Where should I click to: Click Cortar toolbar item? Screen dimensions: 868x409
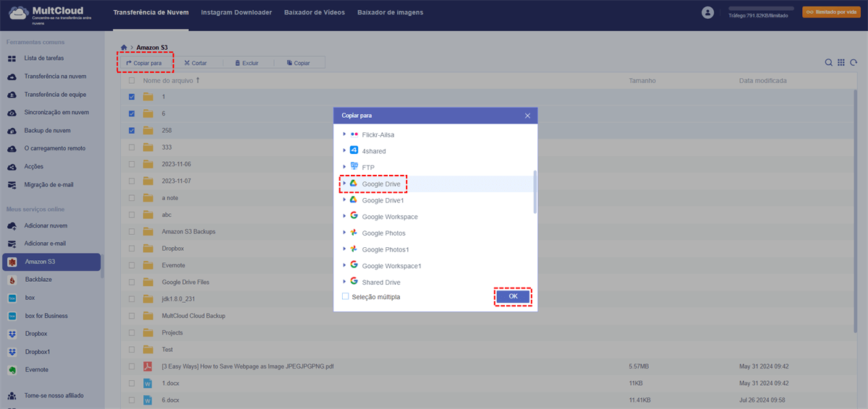[195, 63]
